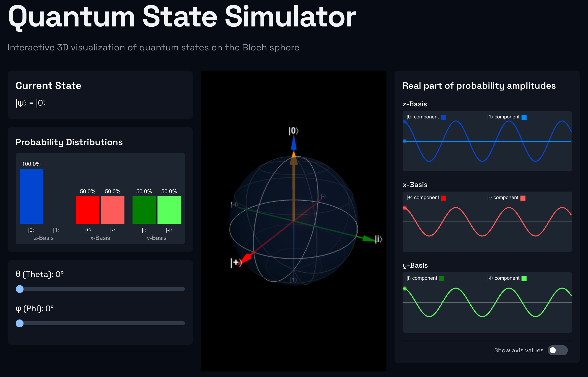Image resolution: width=588 pixels, height=377 pixels.
Task: Toggle the Show axis values switch
Action: tap(557, 350)
